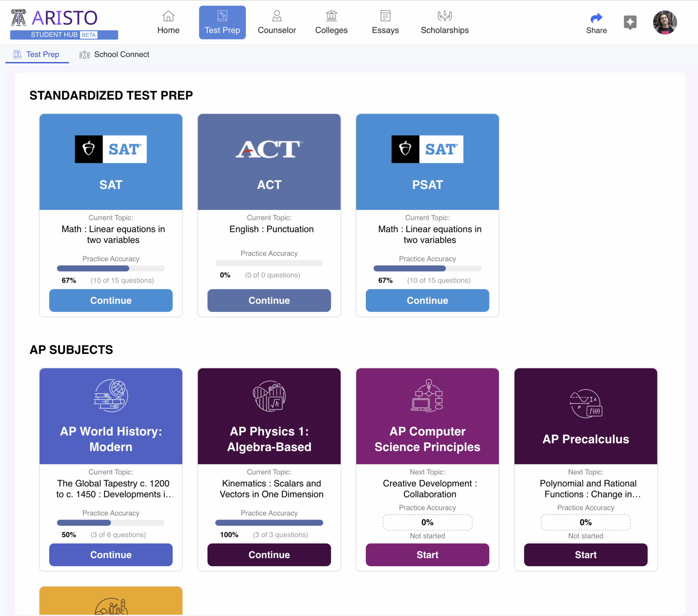The image size is (698, 616).
Task: Open the user profile avatar
Action: [665, 22]
